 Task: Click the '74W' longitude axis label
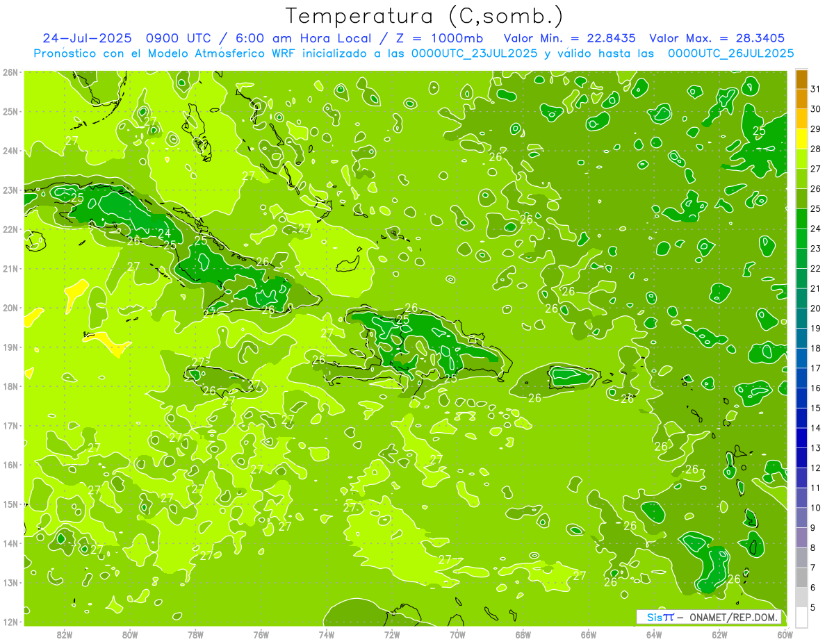(x=327, y=635)
